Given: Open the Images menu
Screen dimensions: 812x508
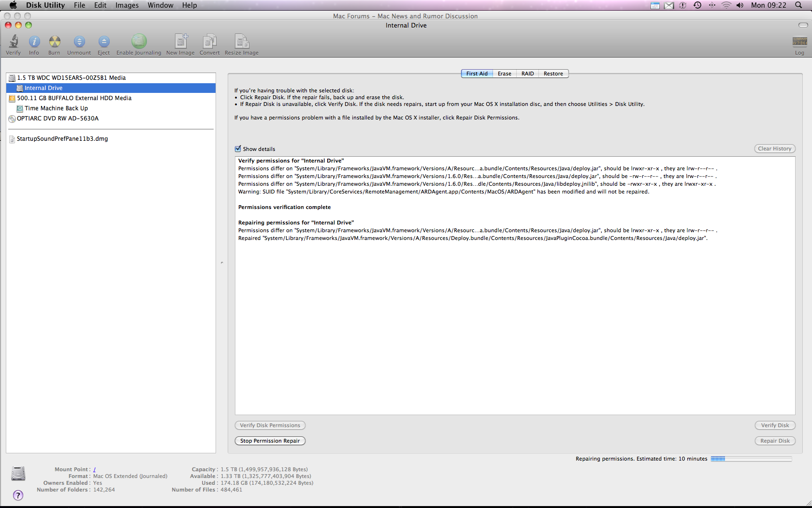Looking at the screenshot, I should 127,5.
